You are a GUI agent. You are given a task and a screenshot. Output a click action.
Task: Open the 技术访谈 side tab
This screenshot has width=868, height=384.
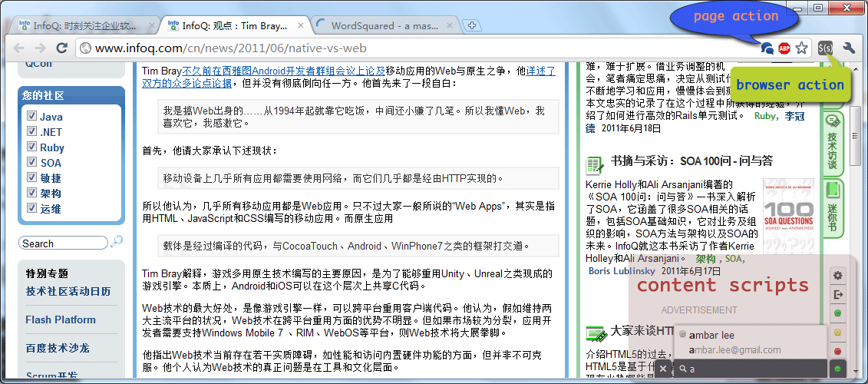pyautogui.click(x=833, y=144)
